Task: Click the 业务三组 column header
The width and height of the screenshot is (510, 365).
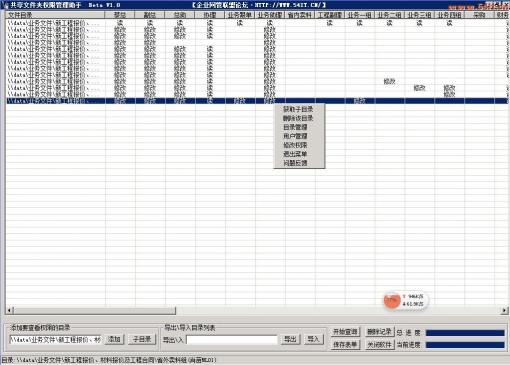Action: tap(420, 15)
